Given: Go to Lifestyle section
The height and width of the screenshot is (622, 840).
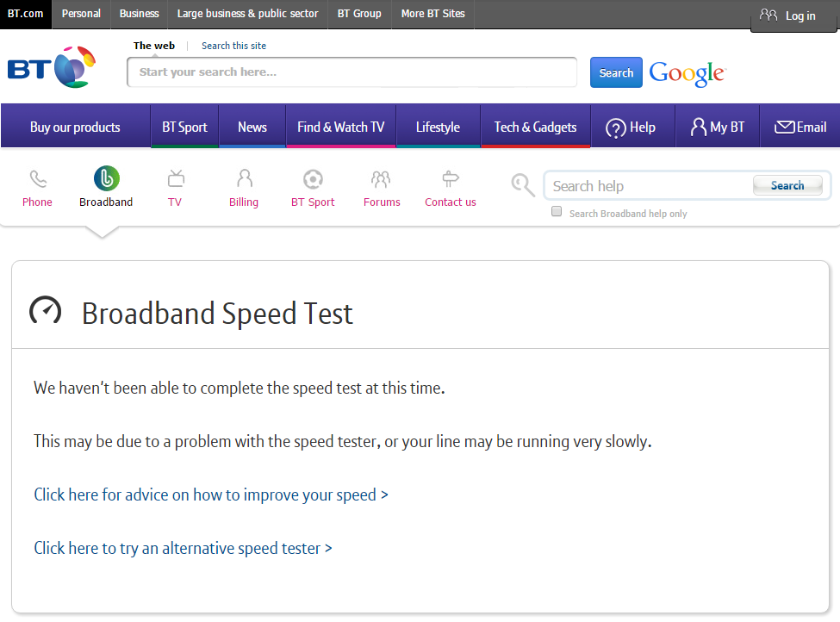Looking at the screenshot, I should coord(439,127).
